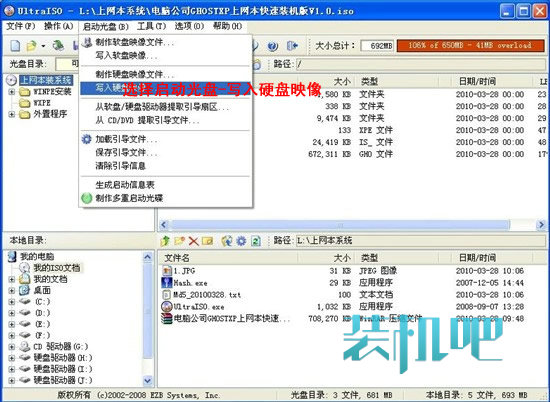
Task: Open the dropdown arrow beside Open icon
Action: coord(43,46)
